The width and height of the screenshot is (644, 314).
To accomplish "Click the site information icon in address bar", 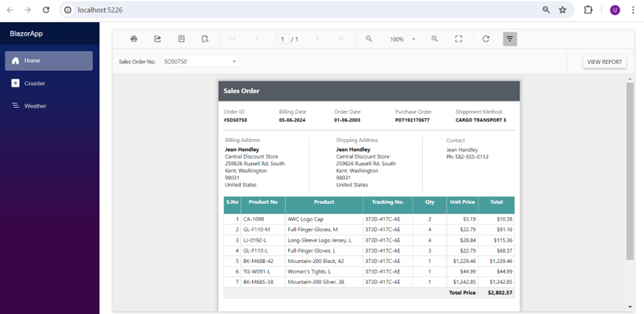I will [68, 10].
